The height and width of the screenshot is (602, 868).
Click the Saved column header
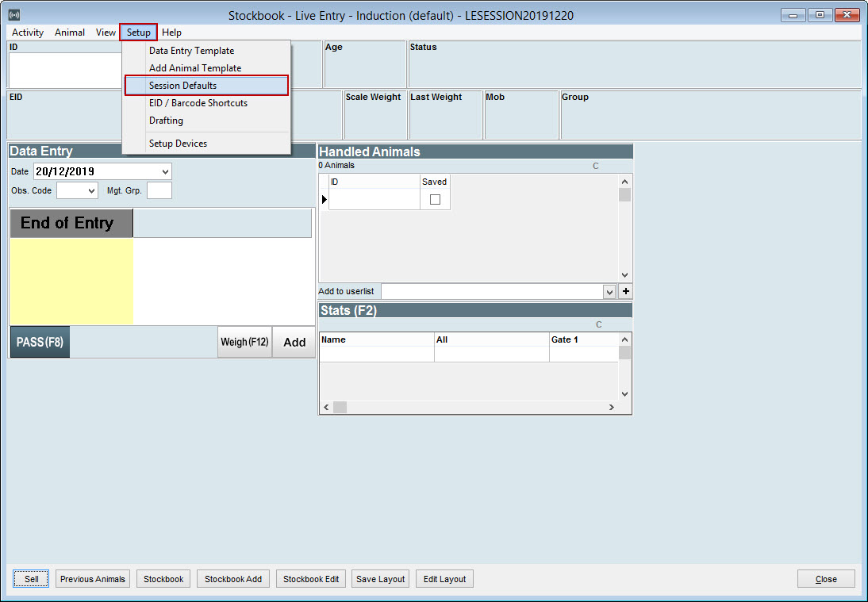point(435,182)
